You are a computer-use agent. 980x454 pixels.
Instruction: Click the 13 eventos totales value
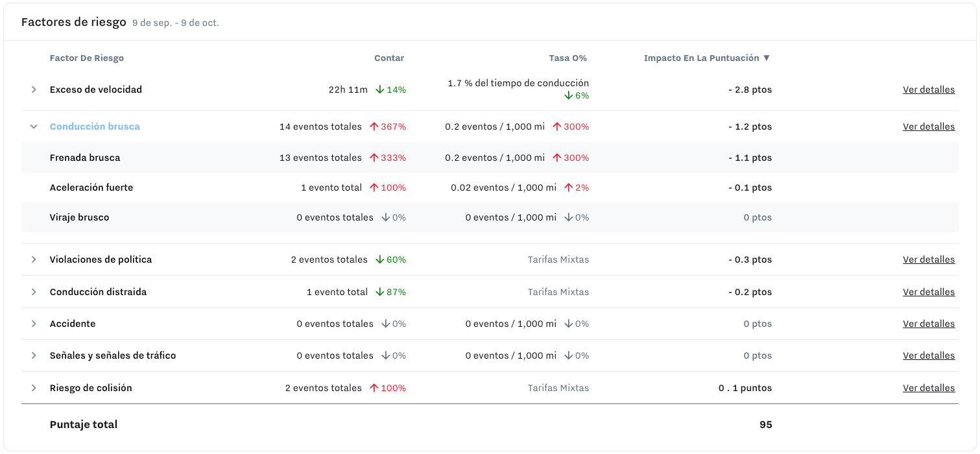click(x=320, y=158)
